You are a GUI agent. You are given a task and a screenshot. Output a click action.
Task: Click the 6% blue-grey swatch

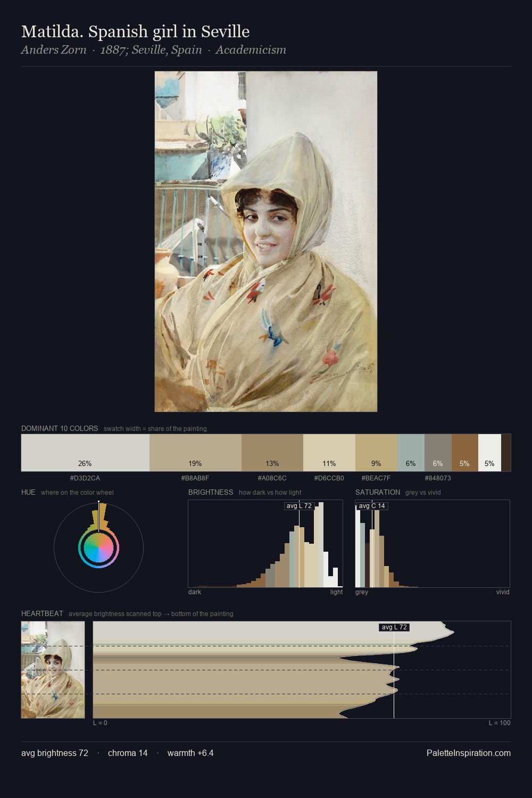pos(411,453)
